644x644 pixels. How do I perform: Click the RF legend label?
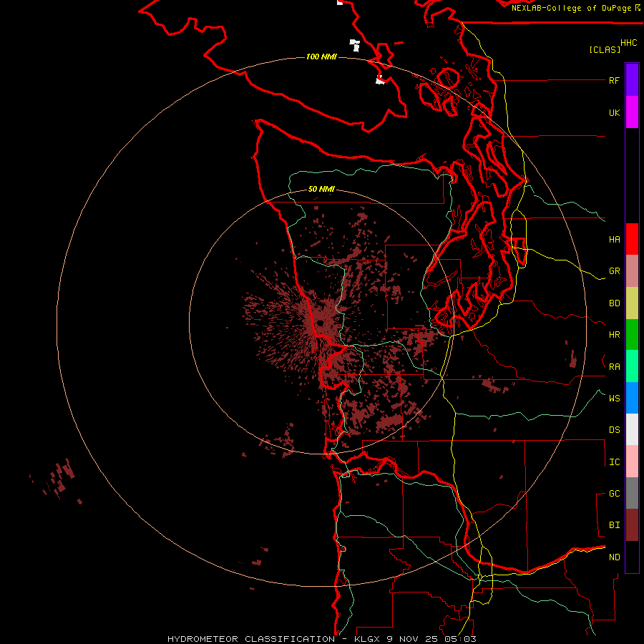point(614,80)
